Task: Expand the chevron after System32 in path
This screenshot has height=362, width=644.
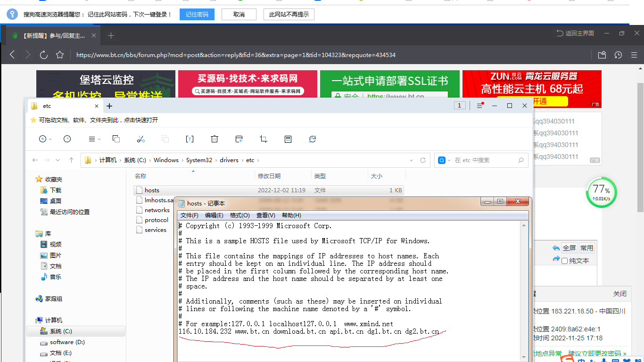Action: click(215, 160)
